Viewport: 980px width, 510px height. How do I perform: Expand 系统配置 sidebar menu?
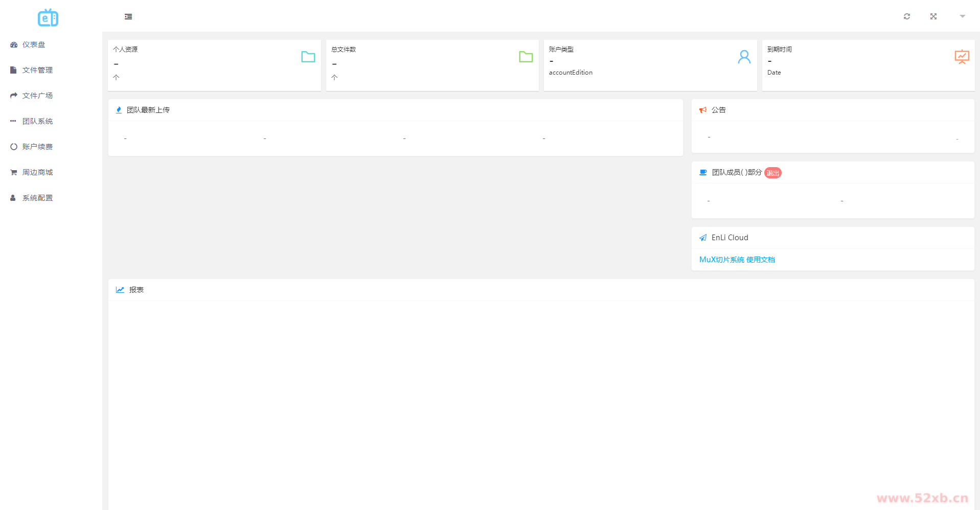click(x=37, y=198)
